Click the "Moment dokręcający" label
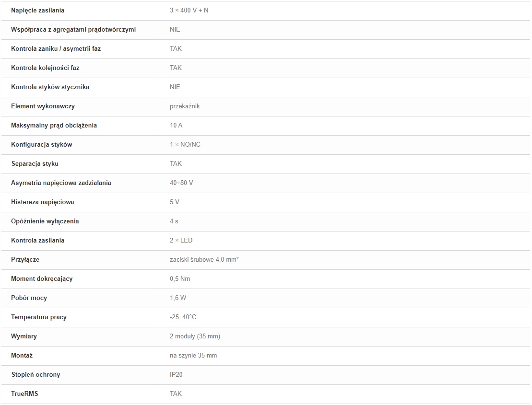 (42, 278)
